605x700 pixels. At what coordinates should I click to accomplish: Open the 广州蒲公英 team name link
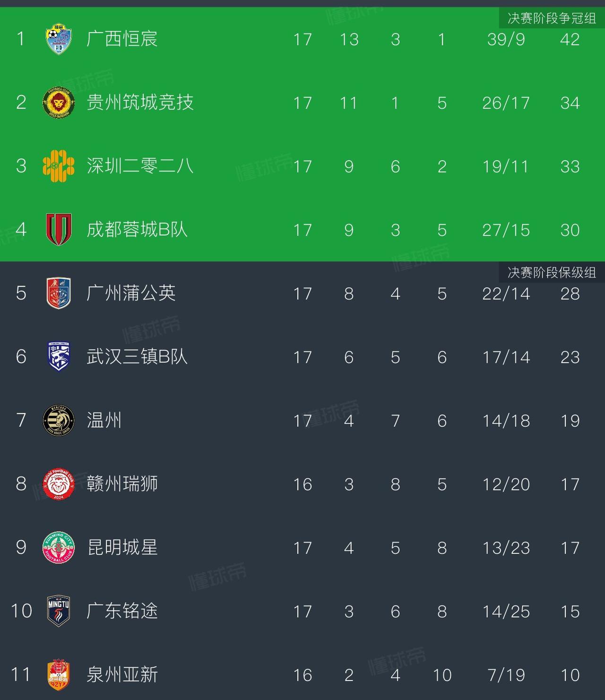coord(131,293)
